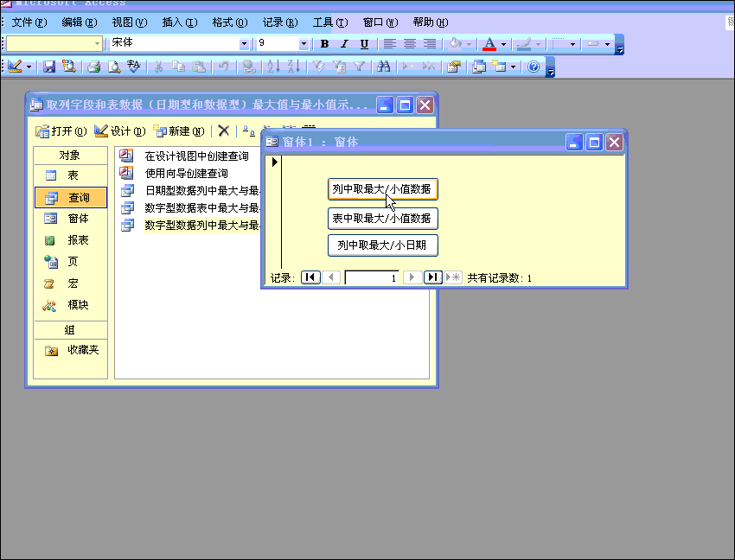The image size is (735, 560).
Task: Expand New Object dropdown arrow
Action: [514, 67]
